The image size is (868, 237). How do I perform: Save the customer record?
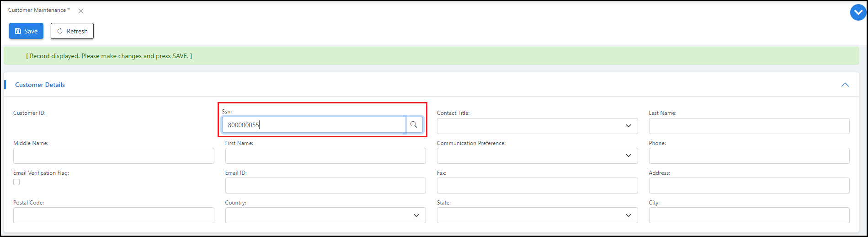(26, 31)
